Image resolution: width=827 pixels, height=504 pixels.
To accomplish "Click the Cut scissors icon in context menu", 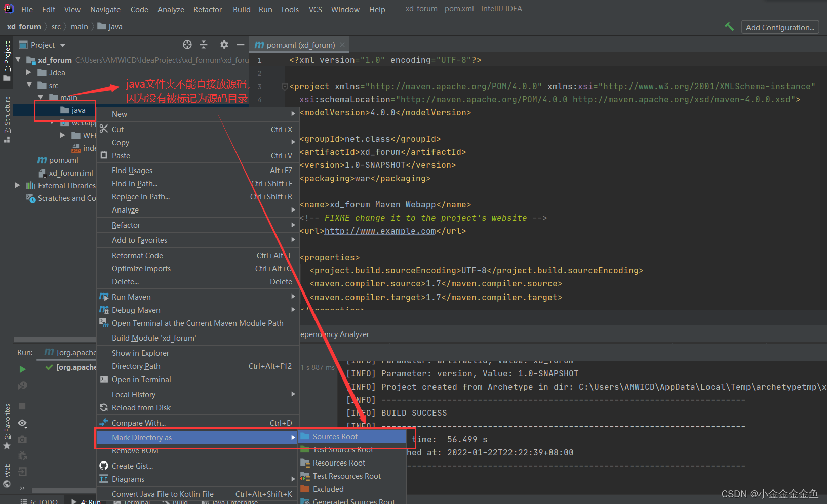I will coord(104,129).
